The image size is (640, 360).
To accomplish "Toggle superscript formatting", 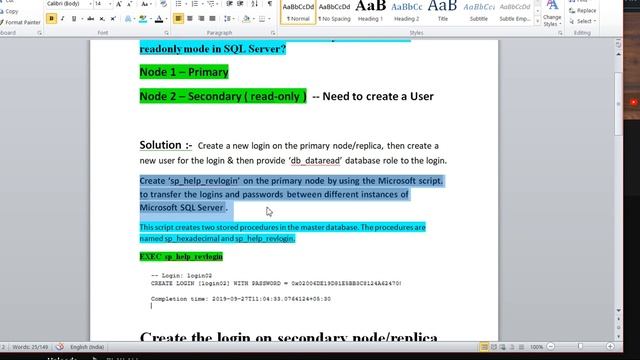I will [113, 19].
